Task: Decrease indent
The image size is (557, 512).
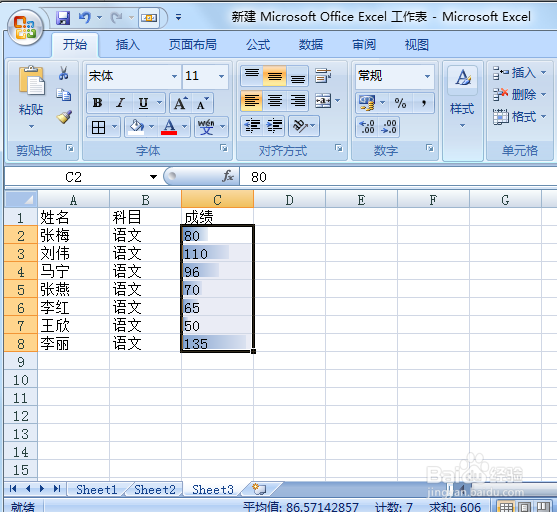Action: pos(252,126)
